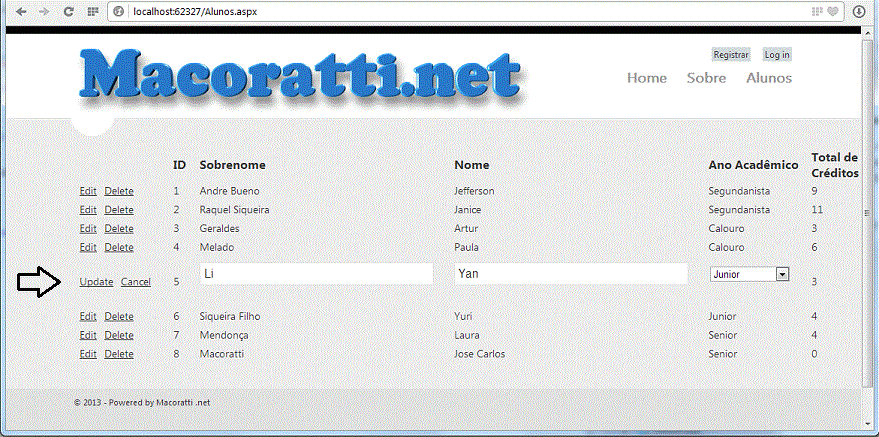This screenshot has width=879, height=437.
Task: Click the Registrar link
Action: (731, 55)
